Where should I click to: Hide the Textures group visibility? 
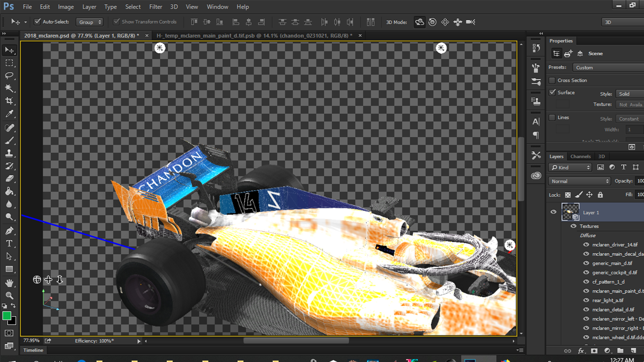tap(574, 226)
